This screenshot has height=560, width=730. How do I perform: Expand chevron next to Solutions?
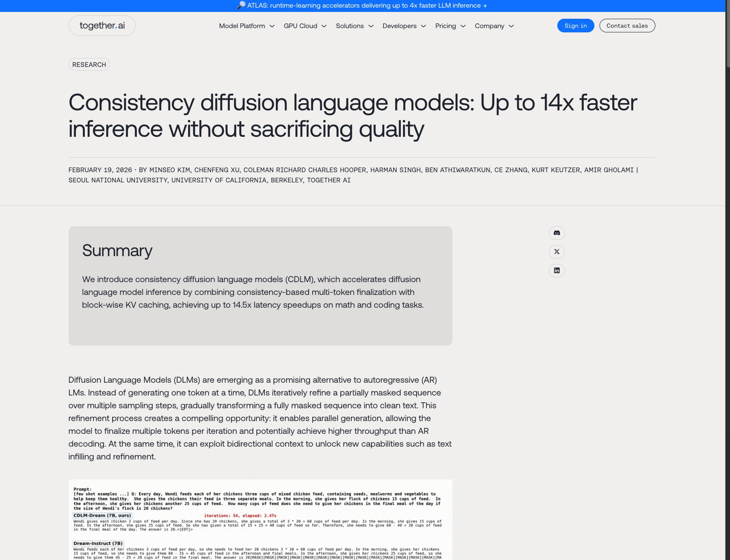pyautogui.click(x=371, y=26)
